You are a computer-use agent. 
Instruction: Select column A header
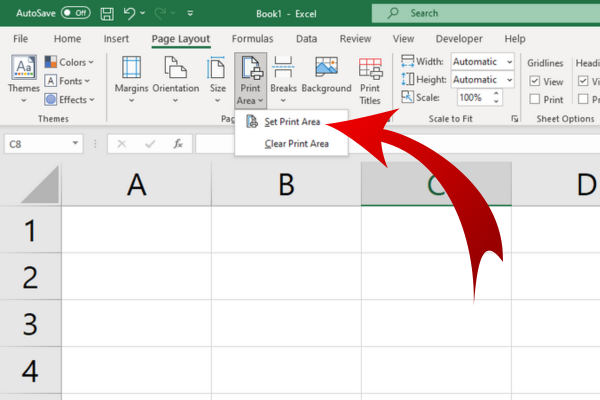click(x=137, y=184)
